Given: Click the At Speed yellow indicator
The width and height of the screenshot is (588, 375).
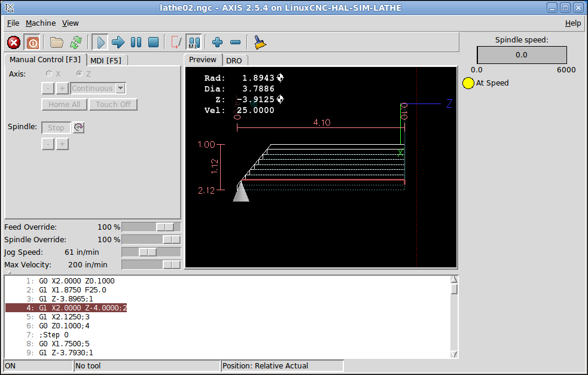Looking at the screenshot, I should (468, 83).
